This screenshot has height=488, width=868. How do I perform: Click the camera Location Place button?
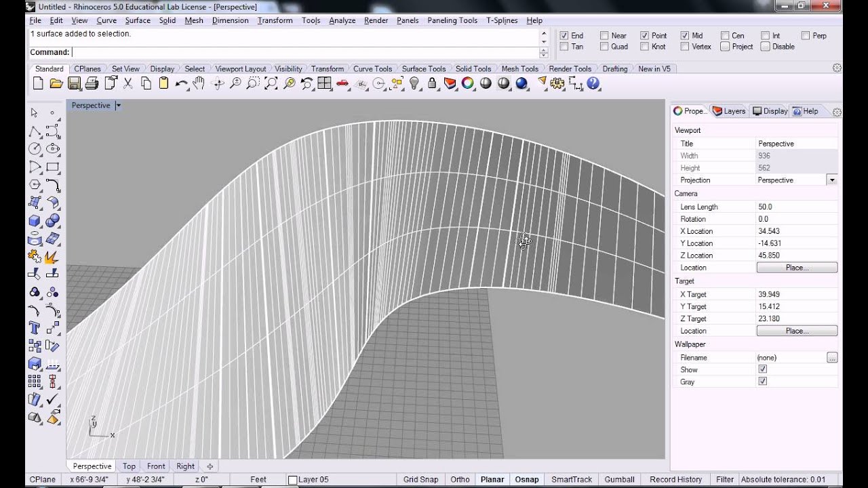pyautogui.click(x=797, y=268)
